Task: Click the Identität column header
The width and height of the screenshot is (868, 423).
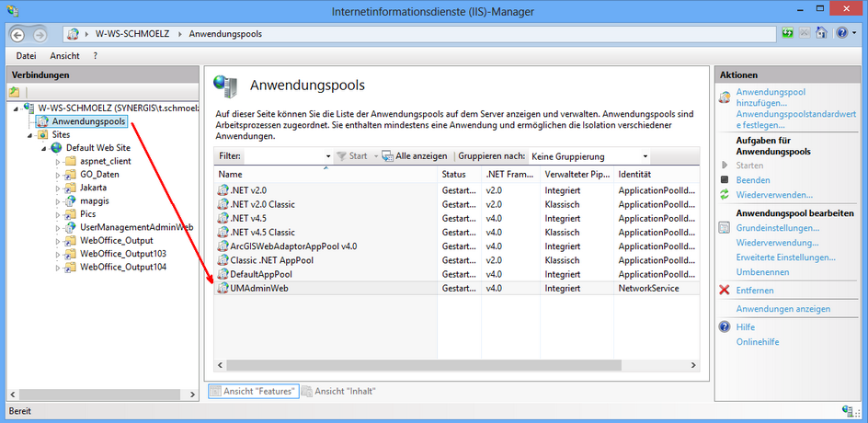Action: pos(656,175)
